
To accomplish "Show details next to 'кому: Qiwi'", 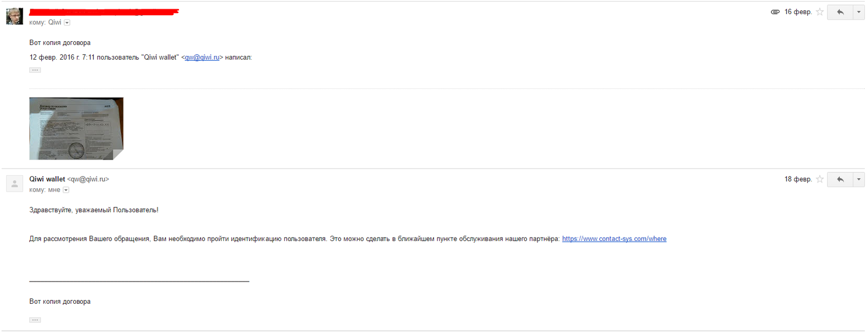I will pos(67,23).
